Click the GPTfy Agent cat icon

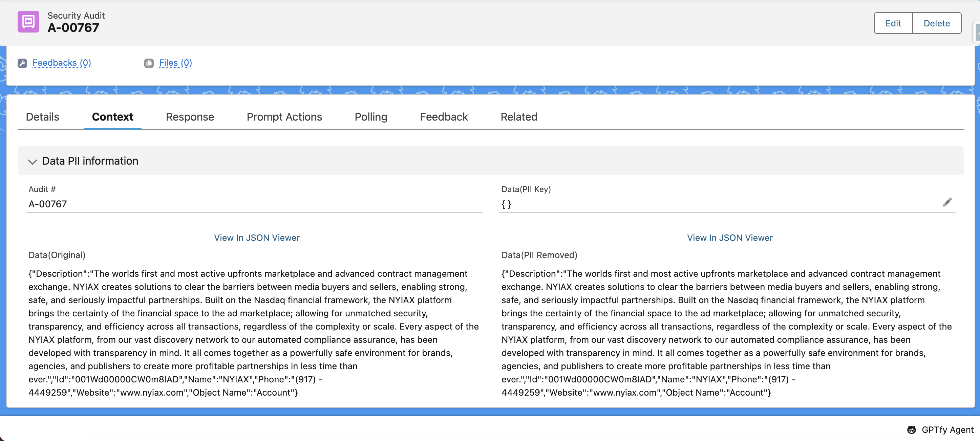coord(912,429)
